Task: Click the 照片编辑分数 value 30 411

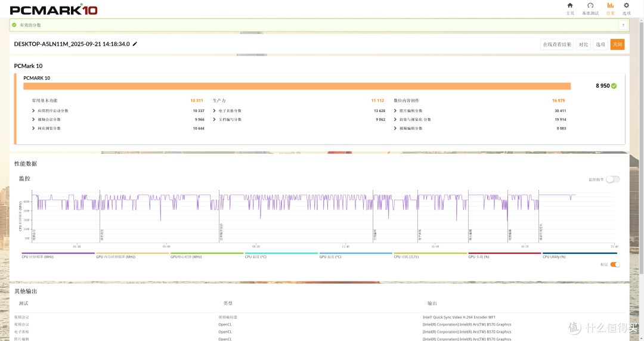Action: tap(560, 111)
